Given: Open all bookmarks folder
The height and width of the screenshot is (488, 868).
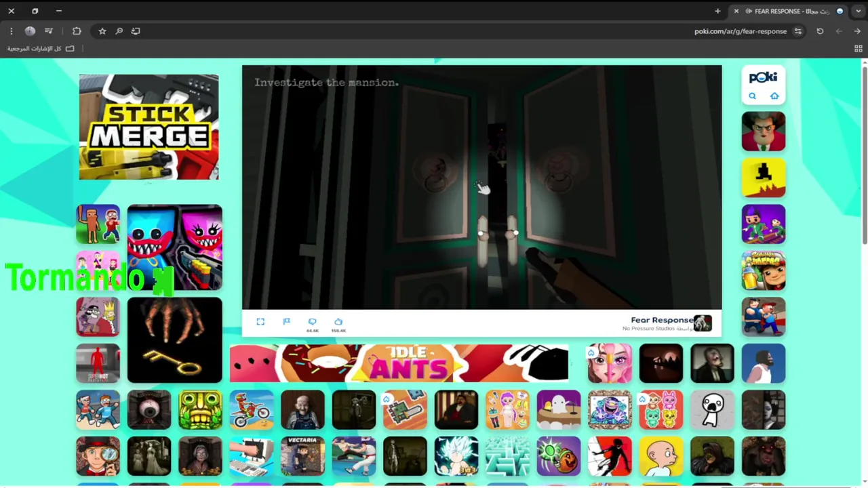Looking at the screenshot, I should (41, 49).
